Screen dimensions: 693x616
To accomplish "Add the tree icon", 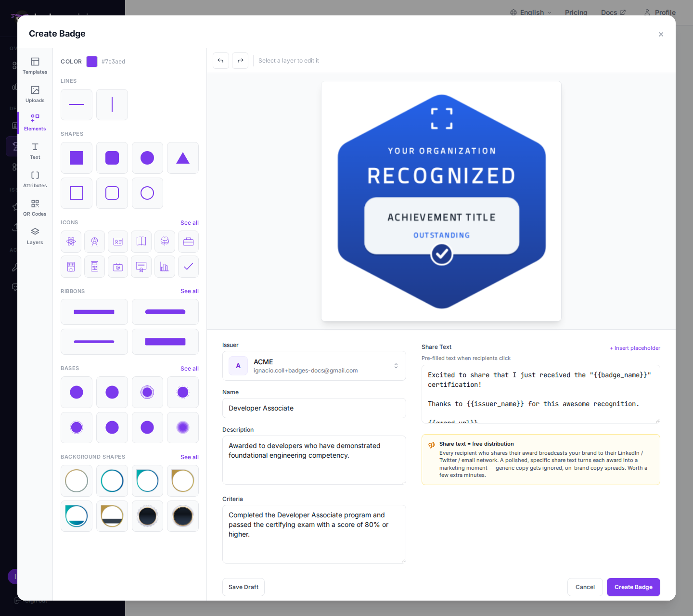I will [x=165, y=242].
